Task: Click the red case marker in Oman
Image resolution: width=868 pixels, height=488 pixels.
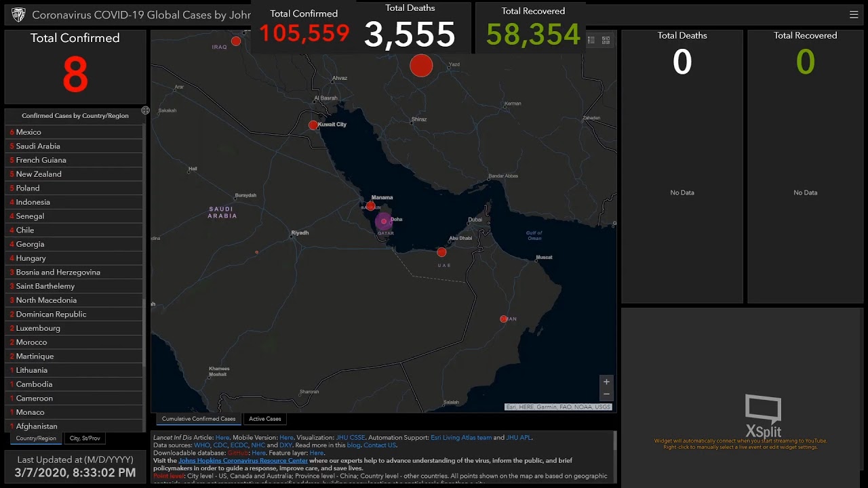Action: coord(503,319)
